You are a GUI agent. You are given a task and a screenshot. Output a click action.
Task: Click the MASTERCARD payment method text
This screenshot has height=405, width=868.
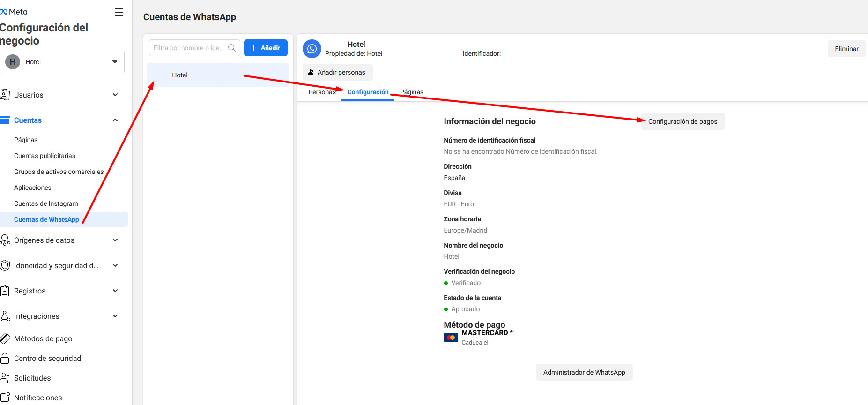pos(487,333)
